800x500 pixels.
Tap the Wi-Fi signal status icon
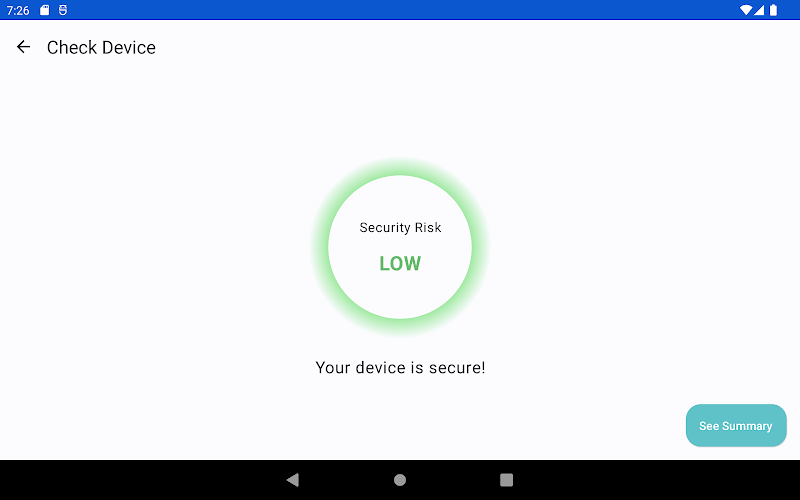(746, 10)
